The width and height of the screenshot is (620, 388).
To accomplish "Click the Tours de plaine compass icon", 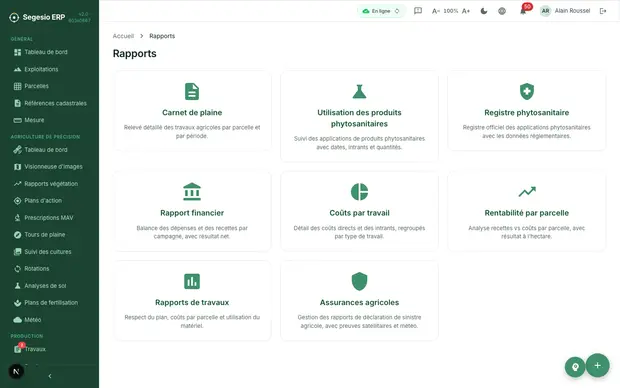I will point(17,235).
